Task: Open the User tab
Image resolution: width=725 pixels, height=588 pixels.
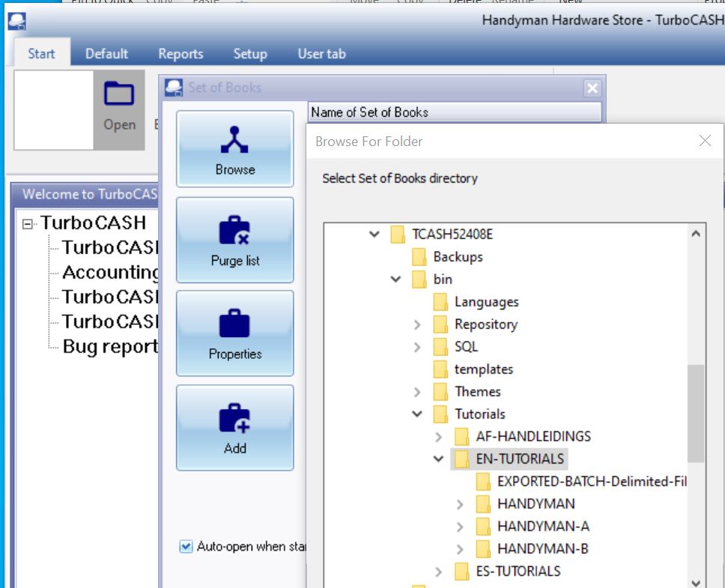Action: click(321, 54)
